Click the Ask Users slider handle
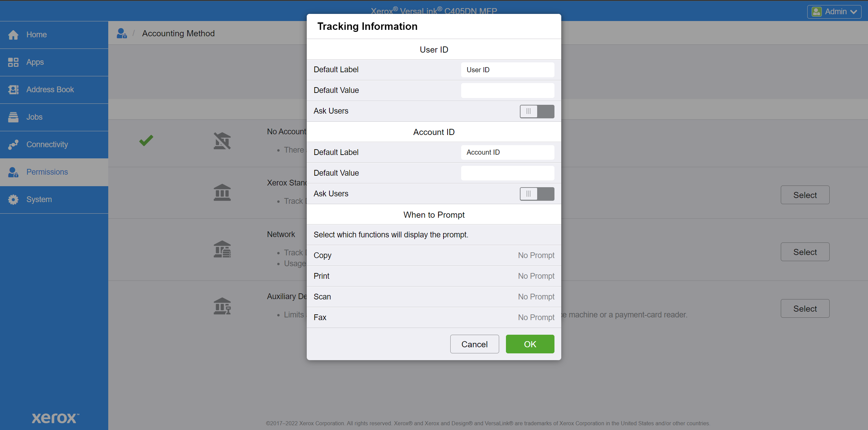868x430 pixels. pos(528,111)
